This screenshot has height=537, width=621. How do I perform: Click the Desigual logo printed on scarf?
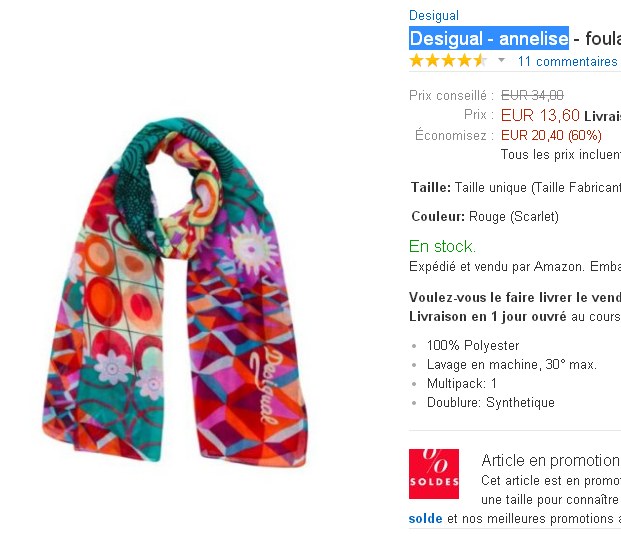coord(266,385)
